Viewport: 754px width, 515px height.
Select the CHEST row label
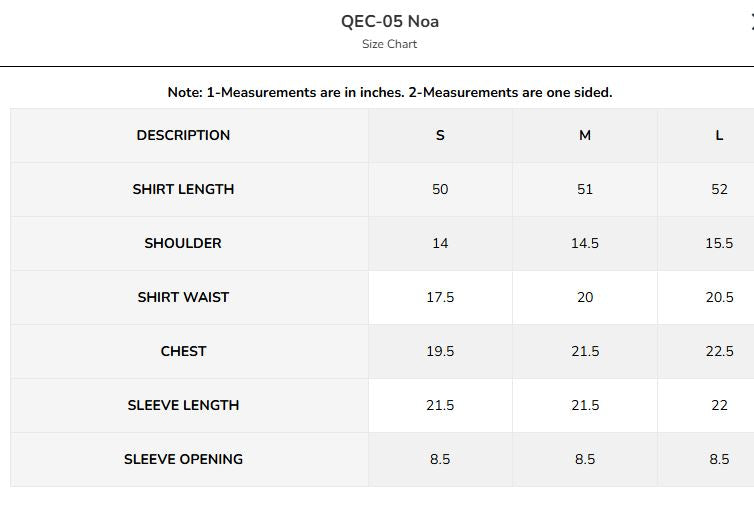pyautogui.click(x=183, y=351)
